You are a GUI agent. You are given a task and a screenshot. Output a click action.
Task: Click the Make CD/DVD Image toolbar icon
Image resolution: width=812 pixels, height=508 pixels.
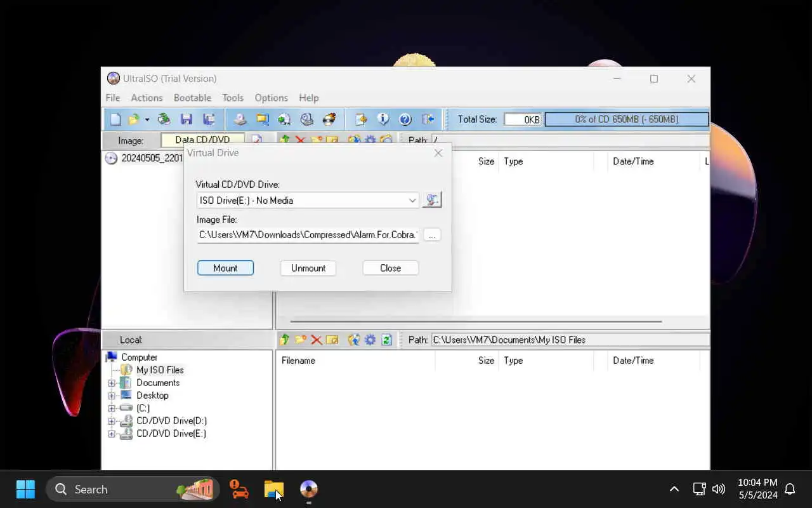tap(240, 119)
